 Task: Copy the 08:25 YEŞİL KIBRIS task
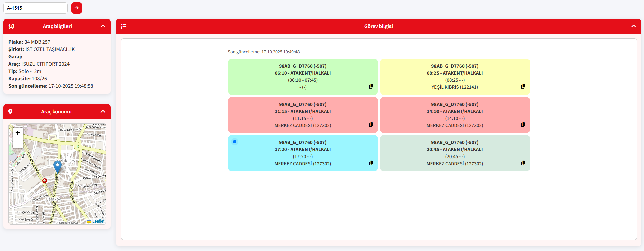(x=523, y=86)
